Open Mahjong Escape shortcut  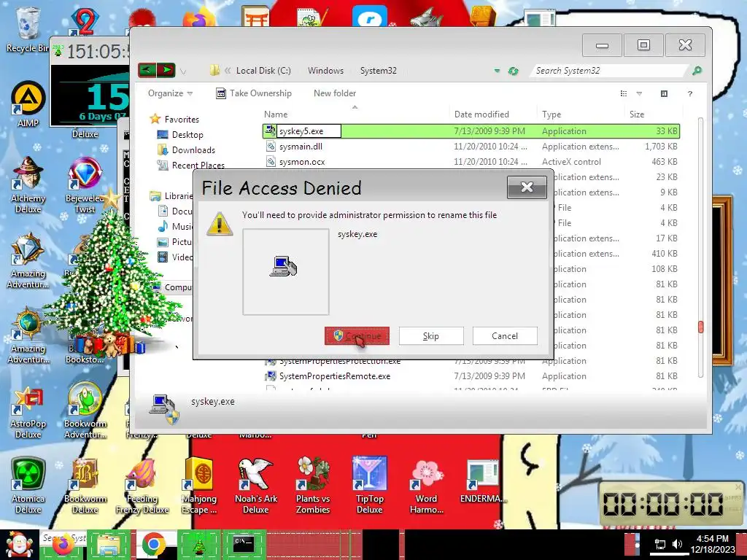point(199,486)
